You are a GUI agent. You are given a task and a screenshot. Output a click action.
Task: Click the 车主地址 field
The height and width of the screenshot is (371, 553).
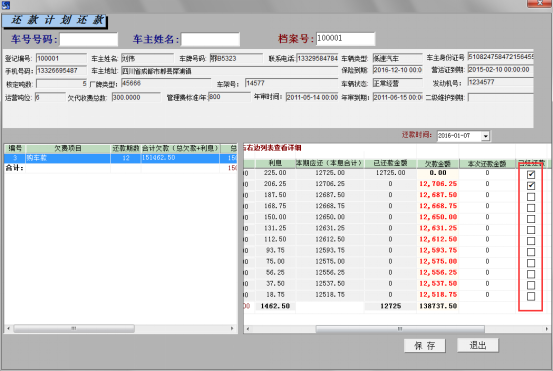(230, 71)
